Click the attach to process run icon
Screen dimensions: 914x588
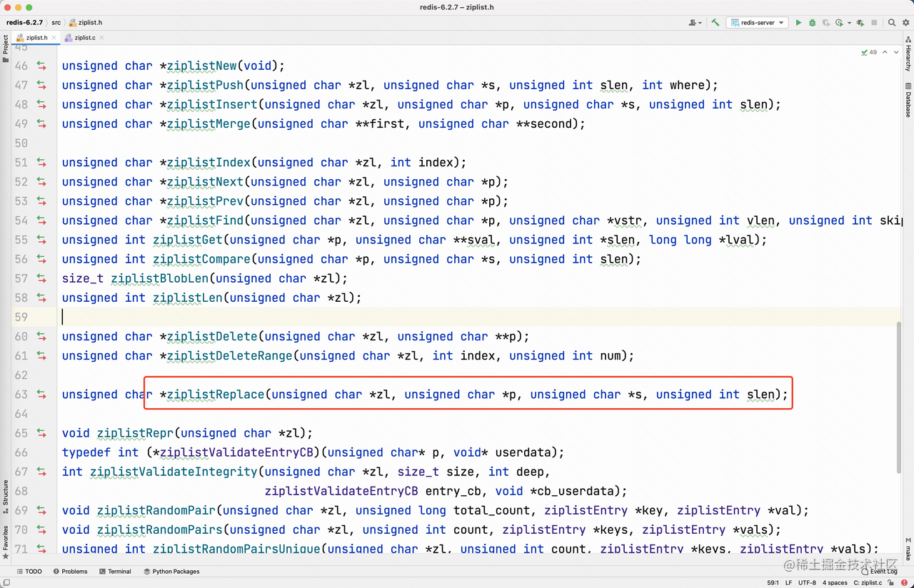tap(860, 23)
